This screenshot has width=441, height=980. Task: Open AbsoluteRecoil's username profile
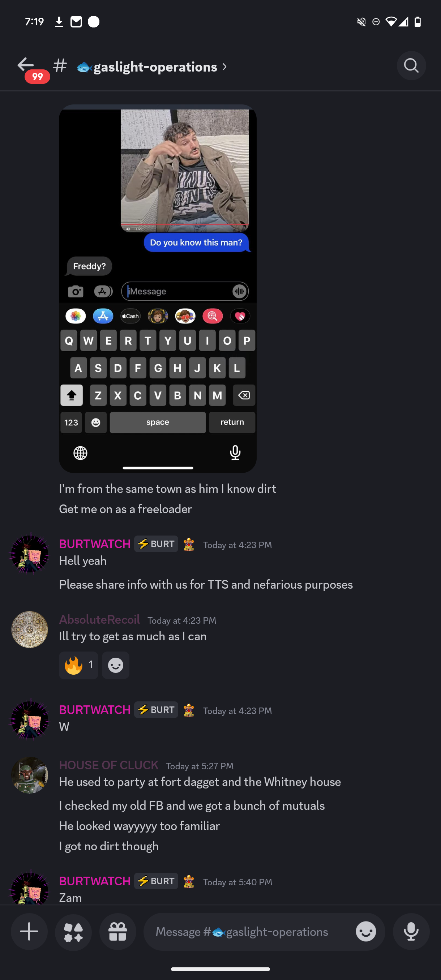pyautogui.click(x=99, y=619)
